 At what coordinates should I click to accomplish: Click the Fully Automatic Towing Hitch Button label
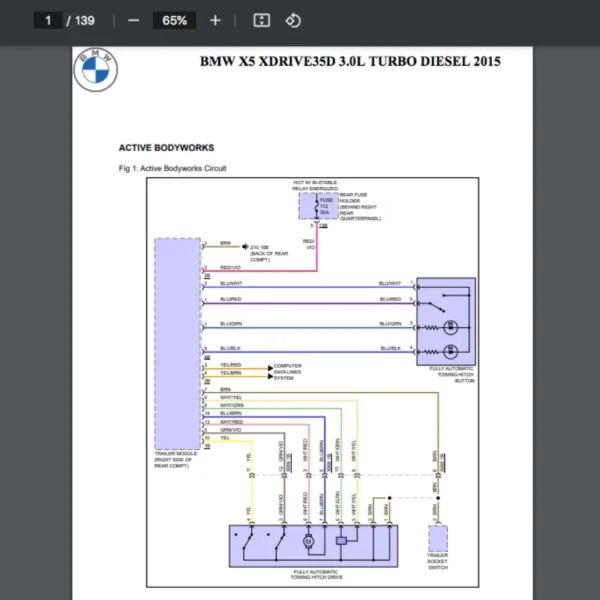451,375
